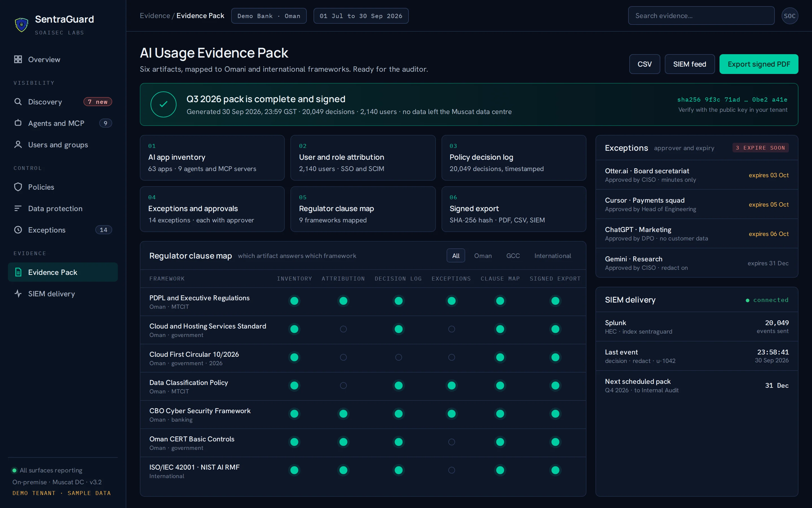Open the Regulator clause map artifact card
The width and height of the screenshot is (812, 508).
[x=363, y=209]
